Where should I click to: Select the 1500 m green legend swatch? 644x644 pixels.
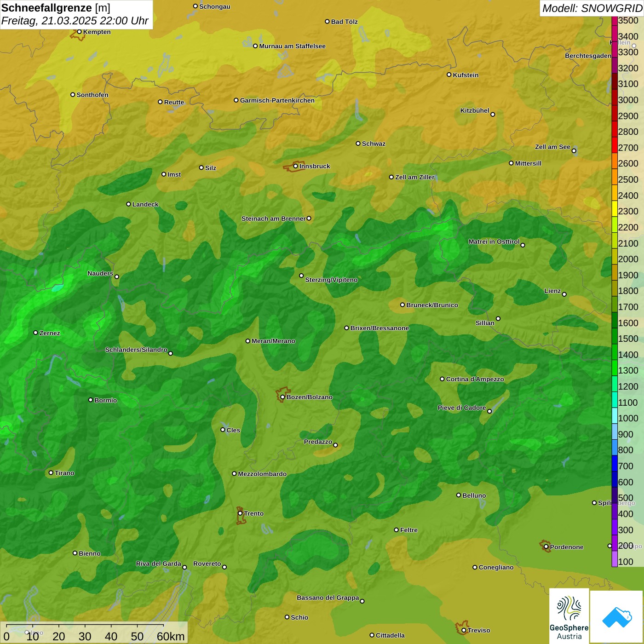615,336
